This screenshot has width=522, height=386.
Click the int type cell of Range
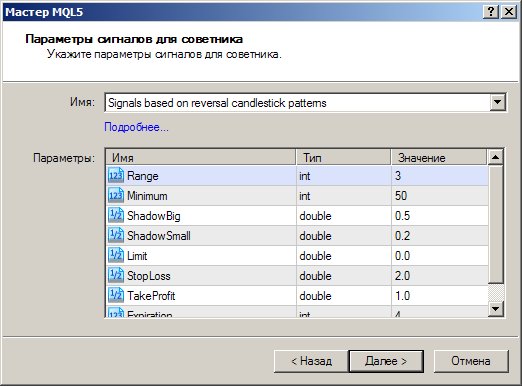[344, 176]
